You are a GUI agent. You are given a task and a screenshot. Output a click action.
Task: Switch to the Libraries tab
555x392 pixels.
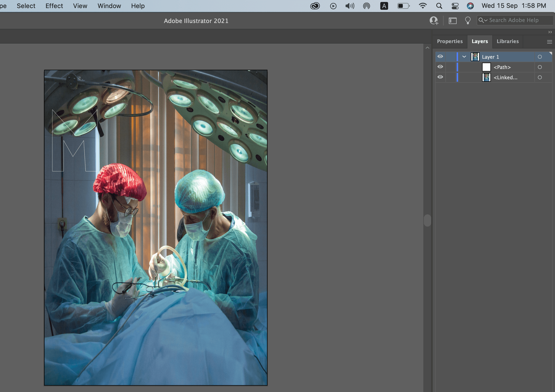[x=508, y=41]
